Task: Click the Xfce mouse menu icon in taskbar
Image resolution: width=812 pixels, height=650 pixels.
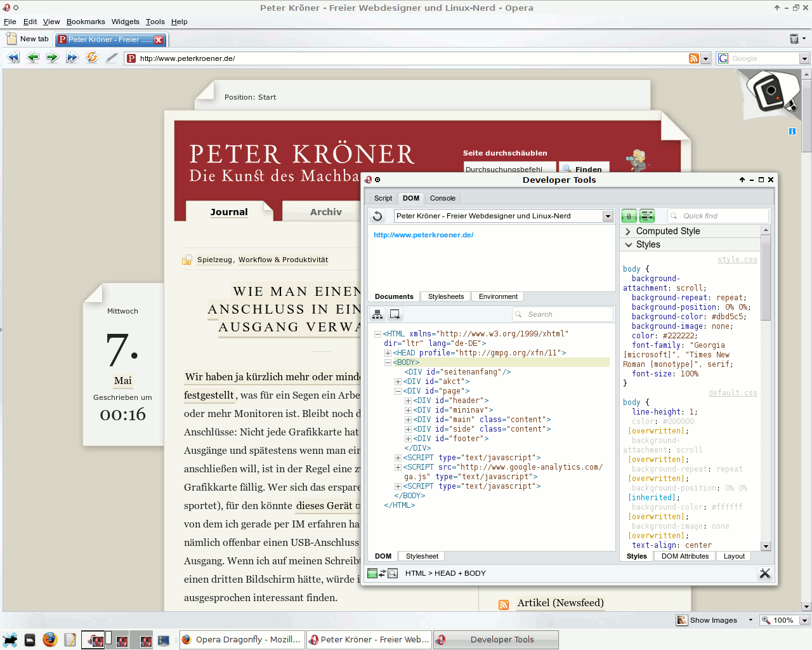Action: (10, 640)
